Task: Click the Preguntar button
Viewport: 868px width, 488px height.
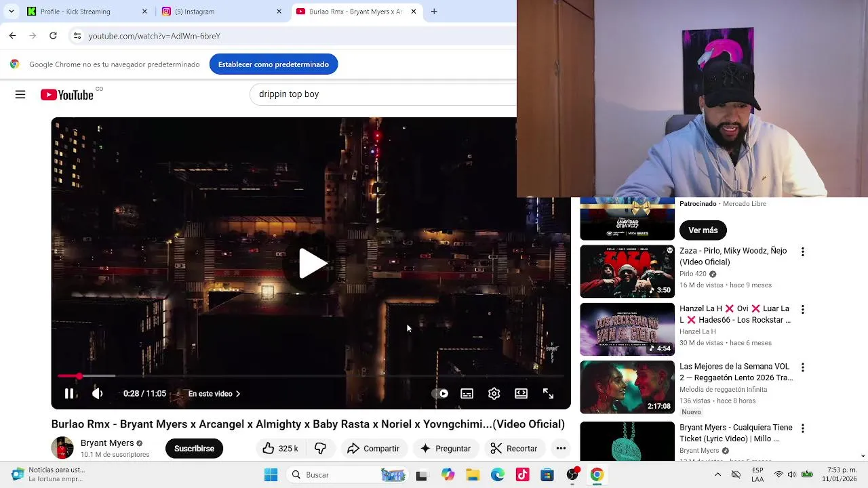Action: tap(445, 449)
